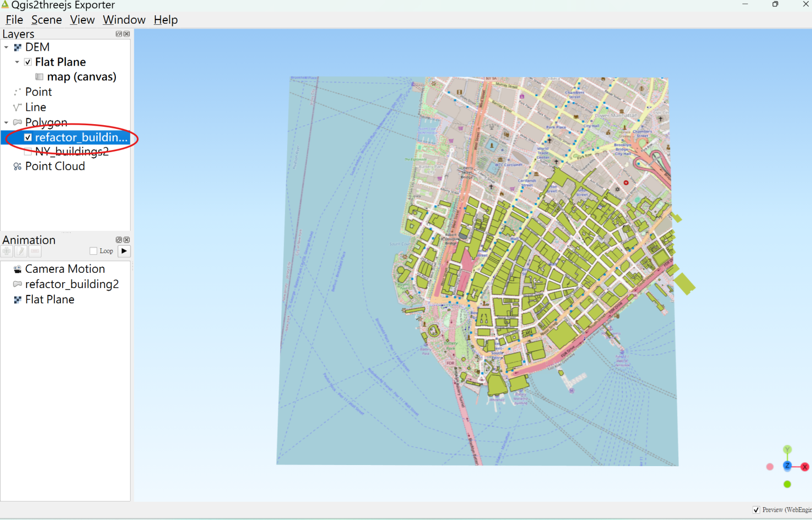Click the red X axis on the navigation gizmo
The width and height of the screenshot is (812, 520).
(x=805, y=467)
